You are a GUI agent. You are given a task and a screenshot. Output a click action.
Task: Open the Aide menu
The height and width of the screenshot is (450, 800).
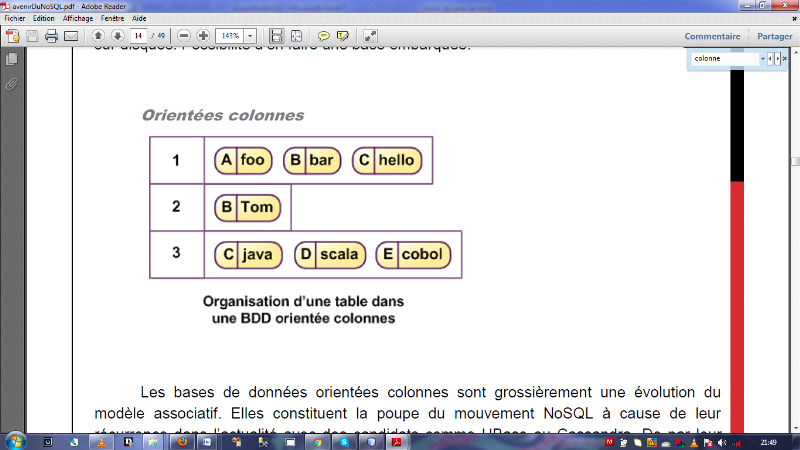click(139, 18)
